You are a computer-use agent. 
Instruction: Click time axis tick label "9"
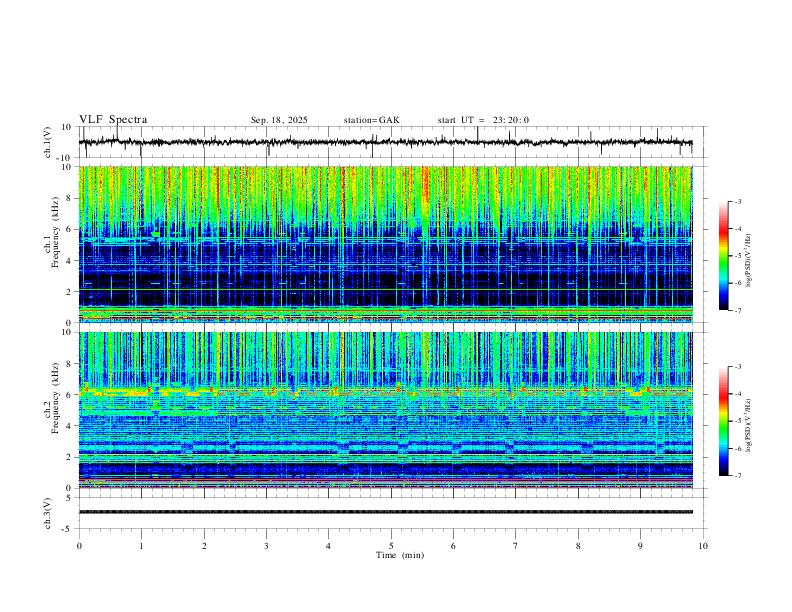[x=640, y=546]
